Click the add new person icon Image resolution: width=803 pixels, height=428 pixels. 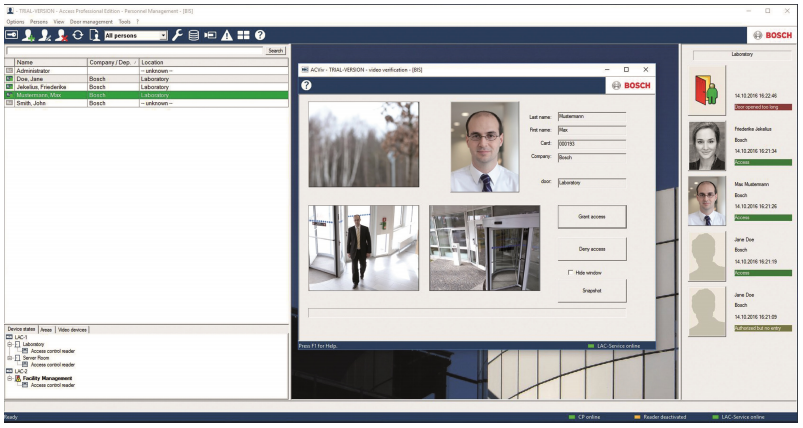pyautogui.click(x=28, y=35)
